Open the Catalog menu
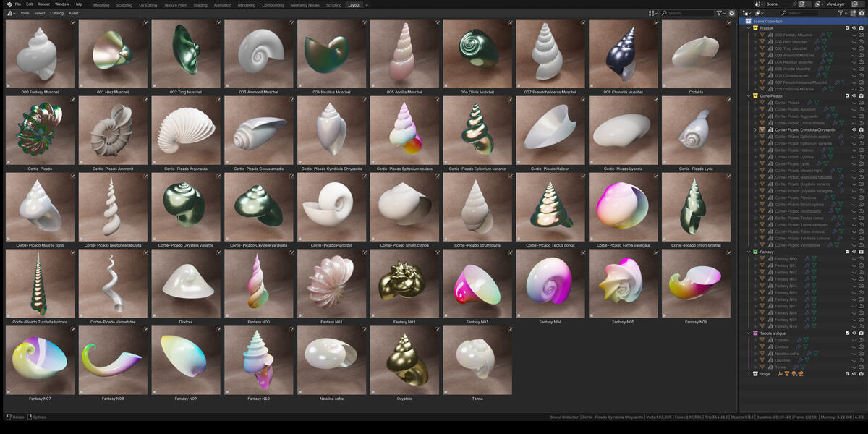The width and height of the screenshot is (868, 434). coord(56,13)
